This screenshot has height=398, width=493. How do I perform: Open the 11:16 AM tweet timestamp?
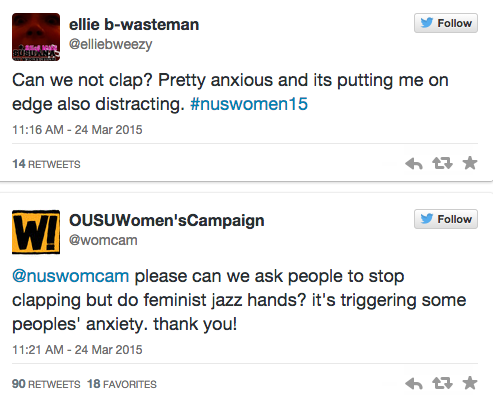77,130
